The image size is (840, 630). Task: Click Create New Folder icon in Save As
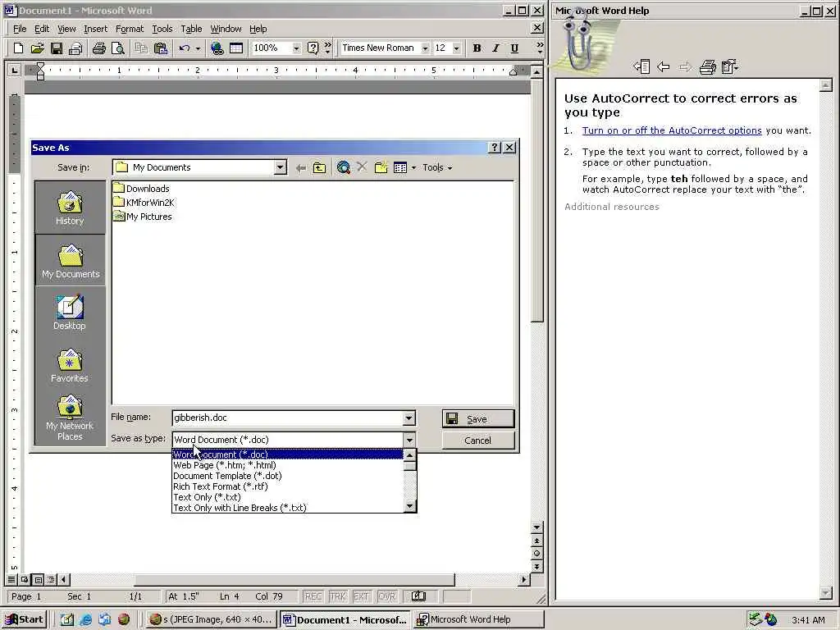coord(381,167)
